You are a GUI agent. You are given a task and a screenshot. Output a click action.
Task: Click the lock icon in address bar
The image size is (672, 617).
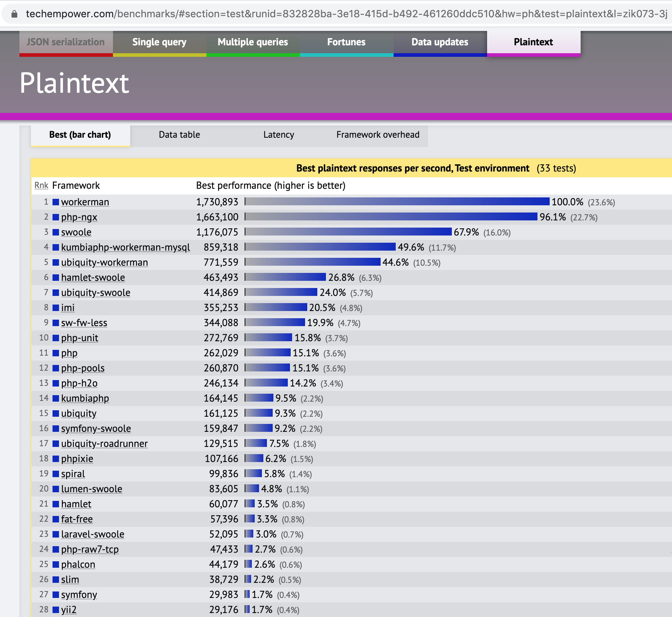[14, 14]
